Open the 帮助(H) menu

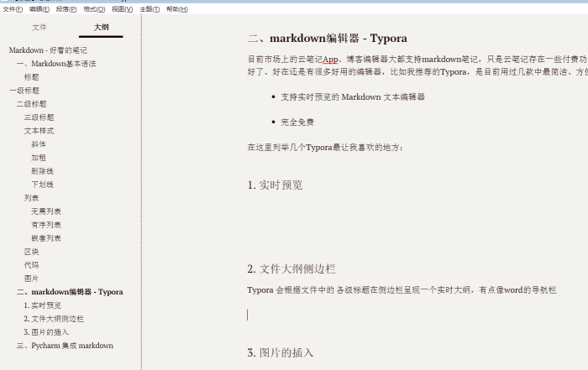point(177,9)
